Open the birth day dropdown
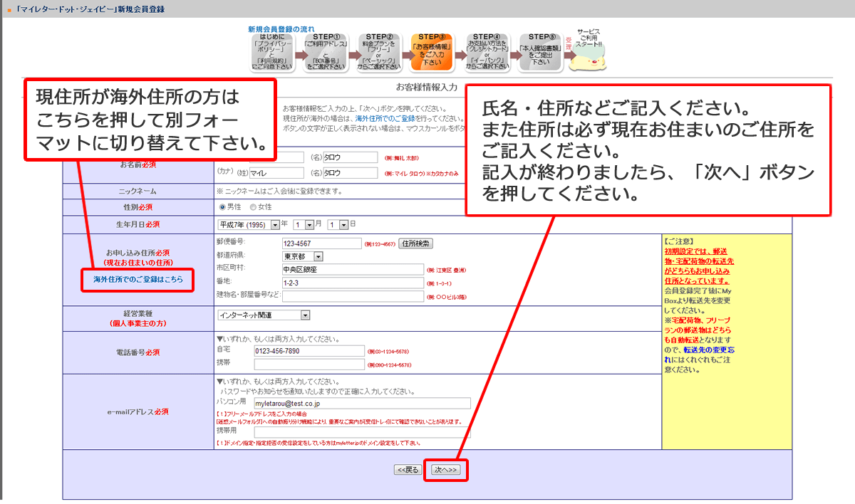 tap(338, 224)
